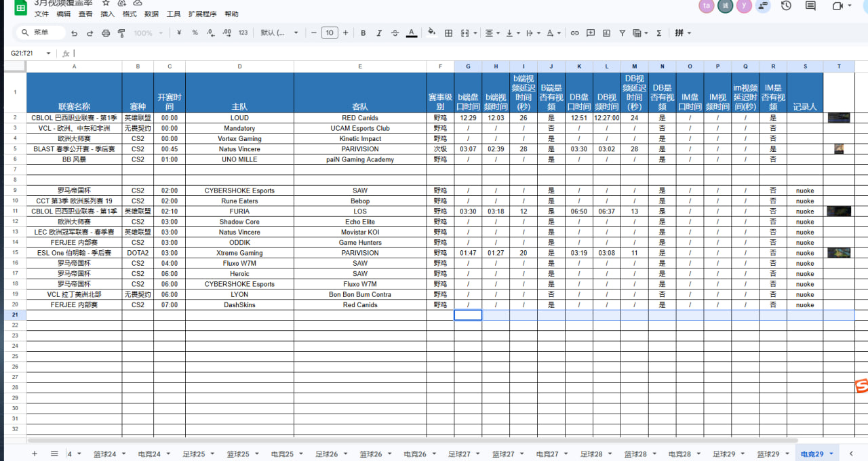Open the 插入 menu
This screenshot has width=868, height=461.
tap(107, 14)
